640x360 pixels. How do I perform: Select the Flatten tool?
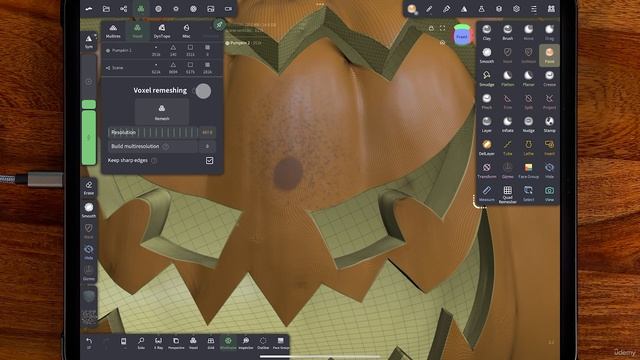pos(507,78)
